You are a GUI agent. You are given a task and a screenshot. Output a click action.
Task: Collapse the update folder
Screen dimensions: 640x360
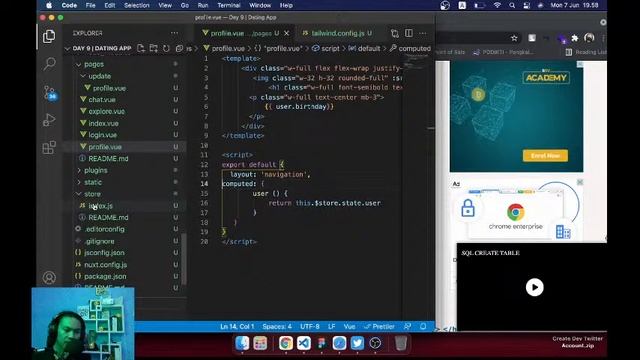tap(100, 76)
